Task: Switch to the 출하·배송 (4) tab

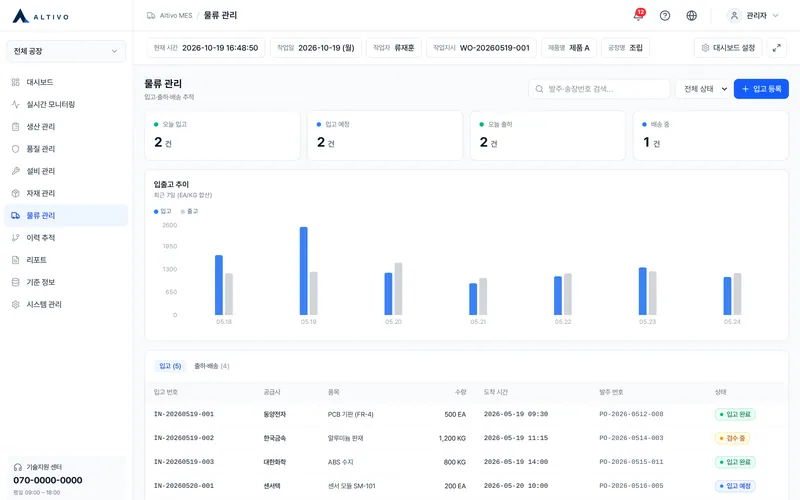Action: pos(212,366)
